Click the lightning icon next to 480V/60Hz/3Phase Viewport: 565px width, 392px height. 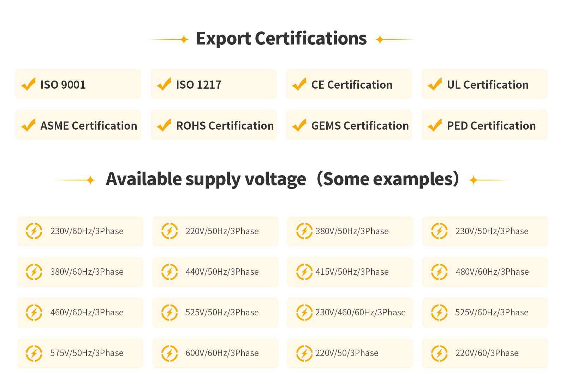pyautogui.click(x=439, y=272)
